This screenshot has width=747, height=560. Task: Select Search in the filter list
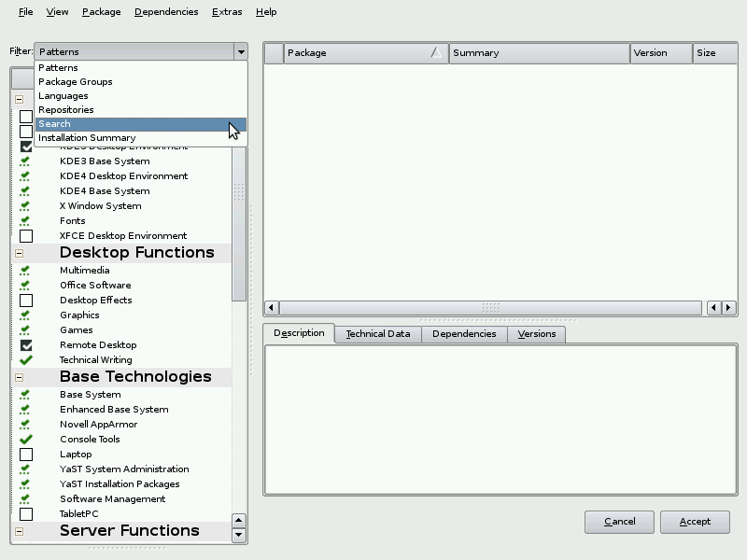point(141,124)
